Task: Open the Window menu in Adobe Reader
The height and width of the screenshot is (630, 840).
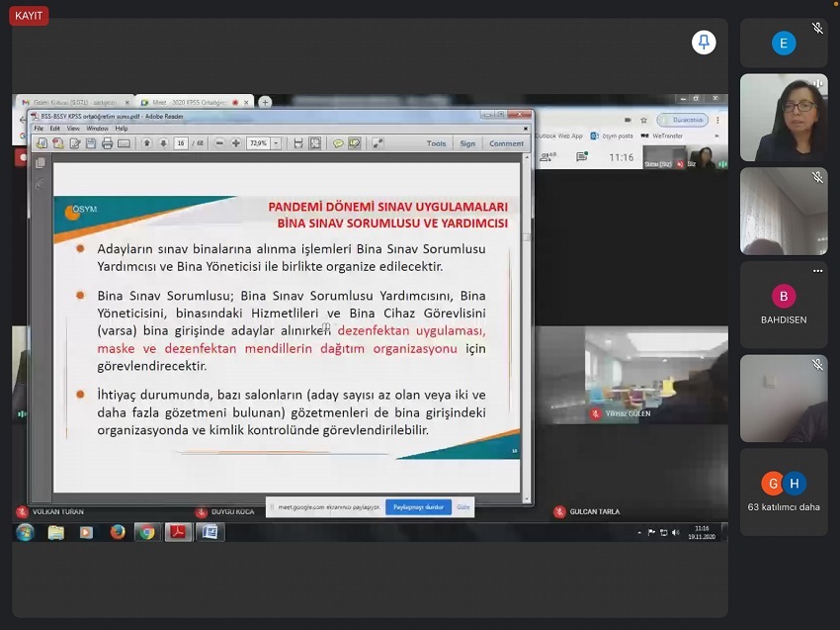Action: (97, 129)
